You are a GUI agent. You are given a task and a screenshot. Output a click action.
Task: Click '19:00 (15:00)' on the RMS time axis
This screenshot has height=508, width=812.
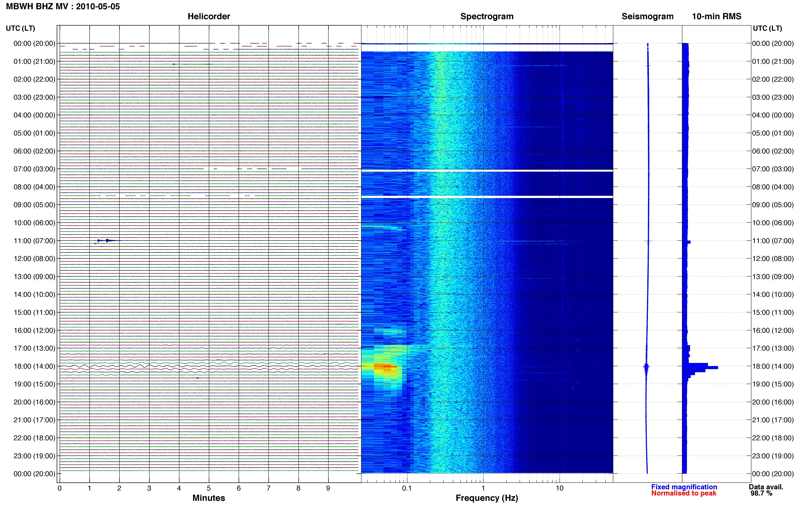773,384
